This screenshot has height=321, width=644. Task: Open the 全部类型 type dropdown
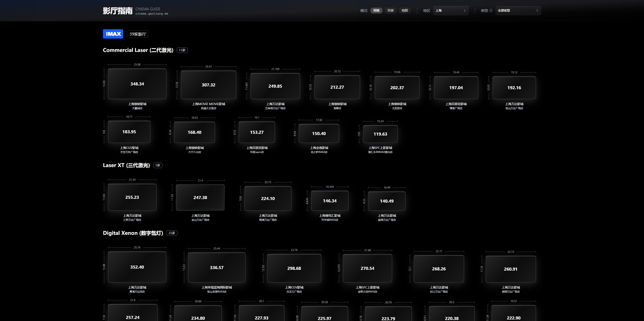[x=518, y=11]
